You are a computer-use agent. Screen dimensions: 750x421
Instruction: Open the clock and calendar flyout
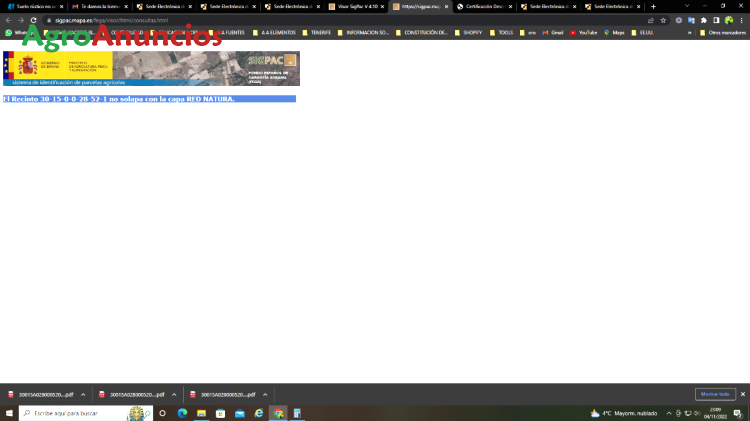point(715,413)
